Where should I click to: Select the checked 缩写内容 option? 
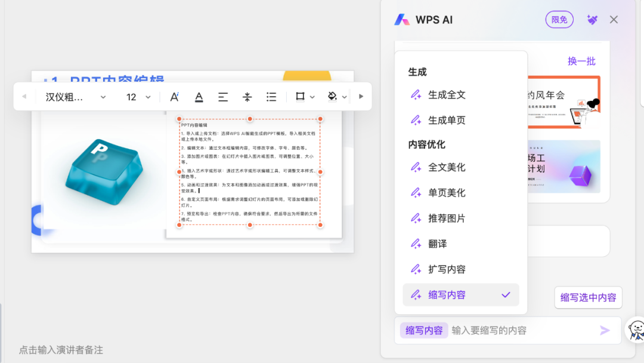coord(461,295)
